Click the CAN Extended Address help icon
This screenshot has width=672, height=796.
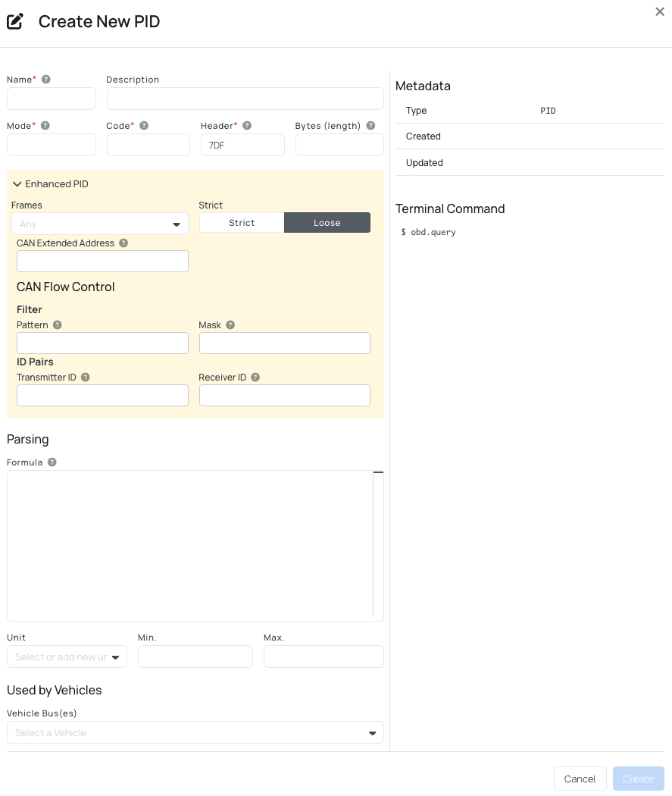(123, 243)
